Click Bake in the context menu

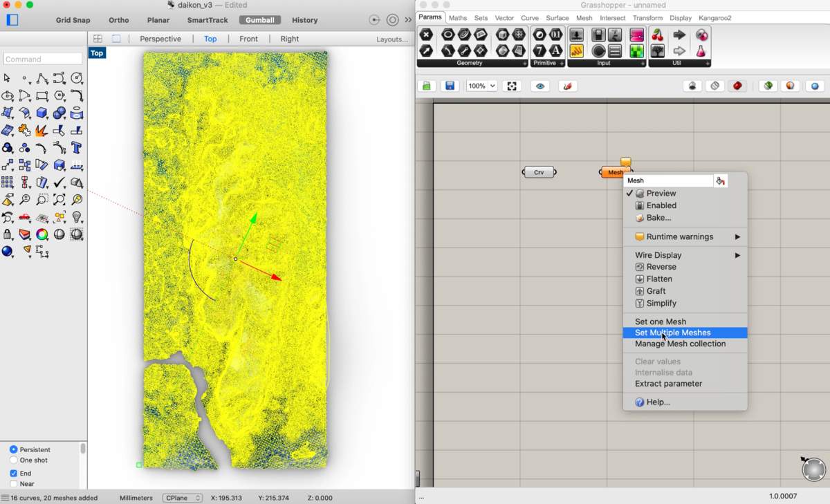coord(658,218)
